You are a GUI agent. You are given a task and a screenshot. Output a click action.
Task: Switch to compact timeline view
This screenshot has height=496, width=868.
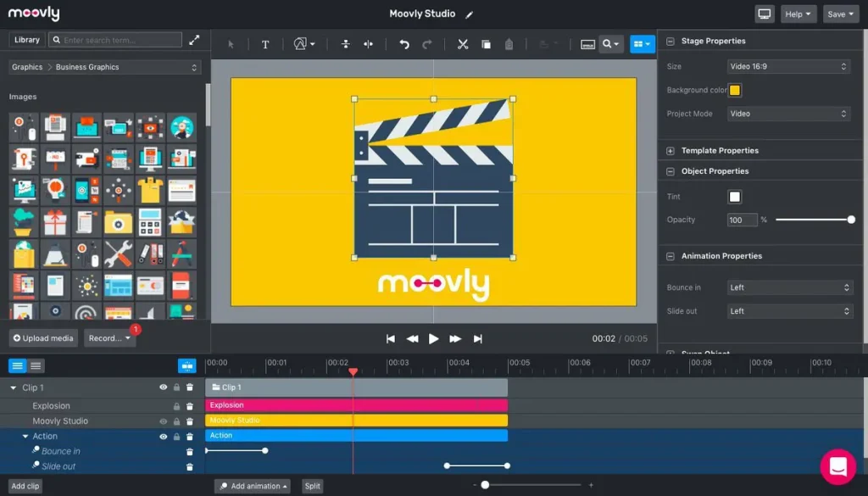pyautogui.click(x=36, y=365)
